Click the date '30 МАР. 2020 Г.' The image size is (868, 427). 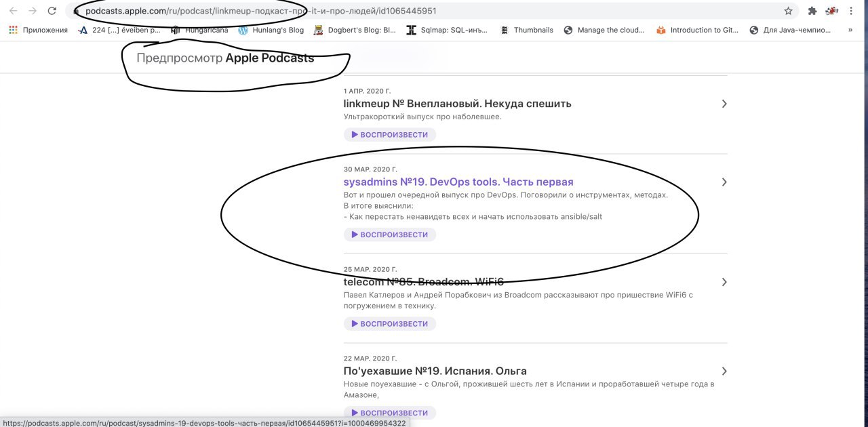370,169
